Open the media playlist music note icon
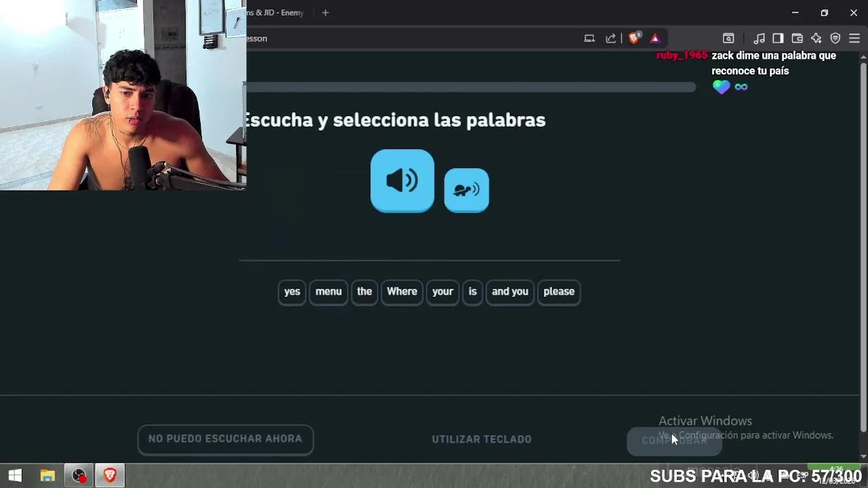 pyautogui.click(x=759, y=39)
